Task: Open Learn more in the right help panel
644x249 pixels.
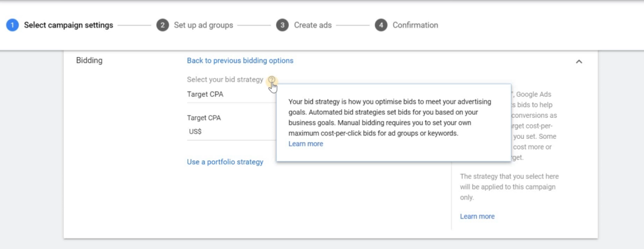Action: point(477,217)
